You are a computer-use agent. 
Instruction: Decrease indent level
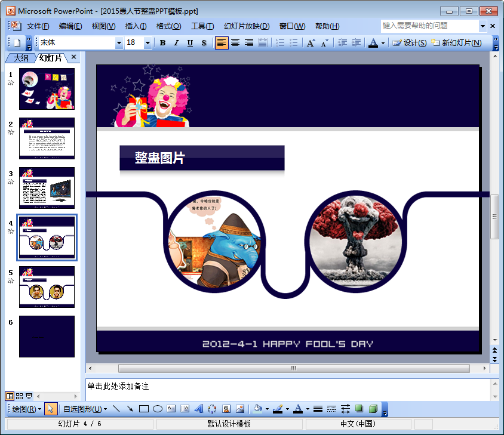(343, 43)
